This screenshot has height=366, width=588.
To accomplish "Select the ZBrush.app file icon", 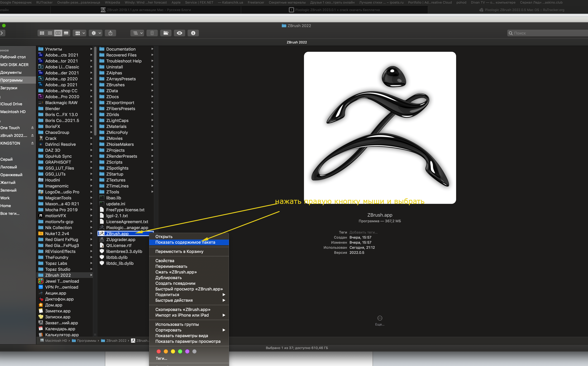I will (102, 233).
